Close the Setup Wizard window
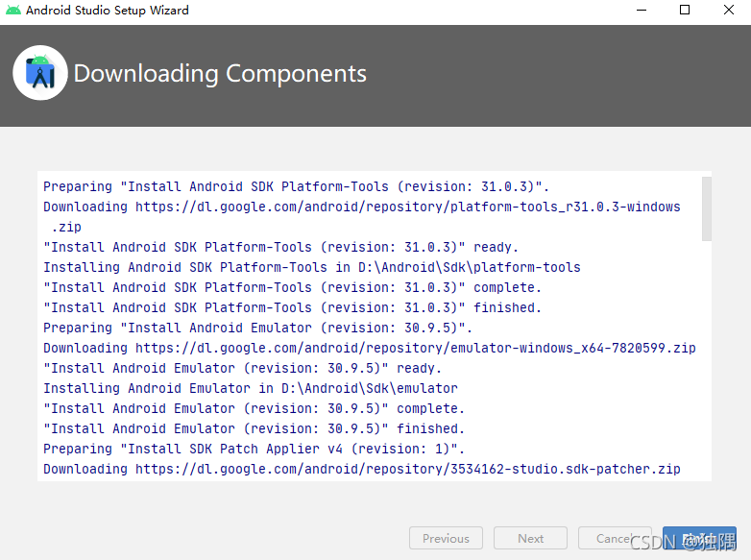The height and width of the screenshot is (560, 751). click(x=729, y=10)
